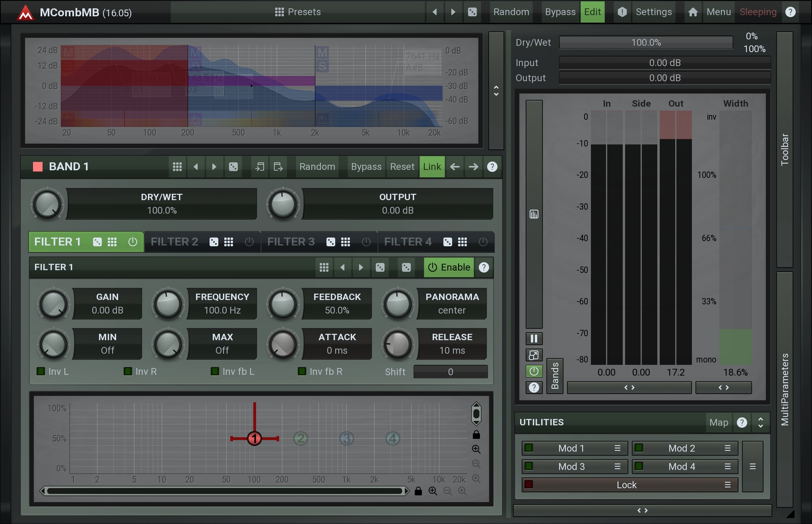The height and width of the screenshot is (524, 812).
Task: Toggle the Lock enable square
Action: (528, 485)
